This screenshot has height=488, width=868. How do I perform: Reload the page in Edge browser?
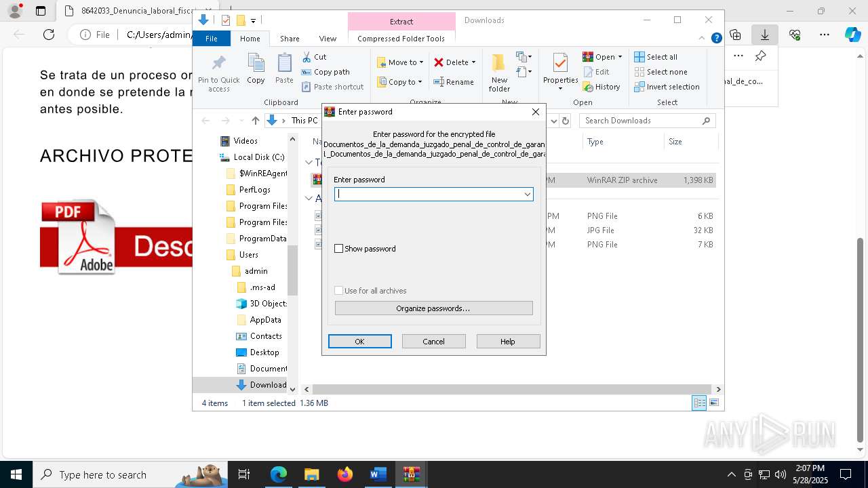pos(49,35)
